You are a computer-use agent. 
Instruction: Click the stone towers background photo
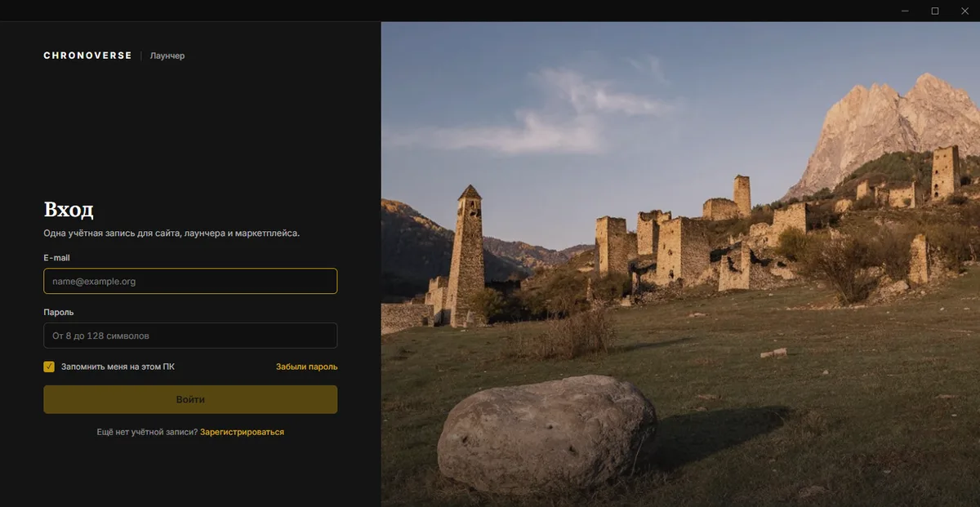coord(680,264)
